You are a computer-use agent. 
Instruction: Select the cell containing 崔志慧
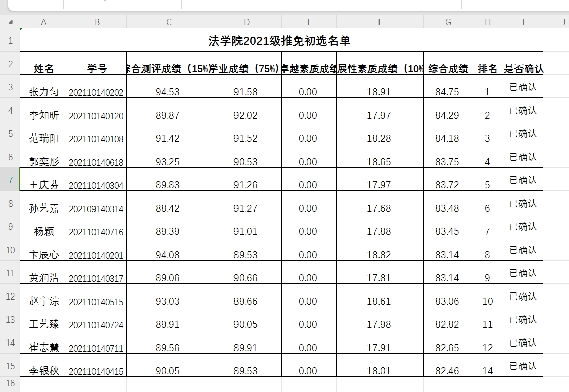click(x=43, y=348)
